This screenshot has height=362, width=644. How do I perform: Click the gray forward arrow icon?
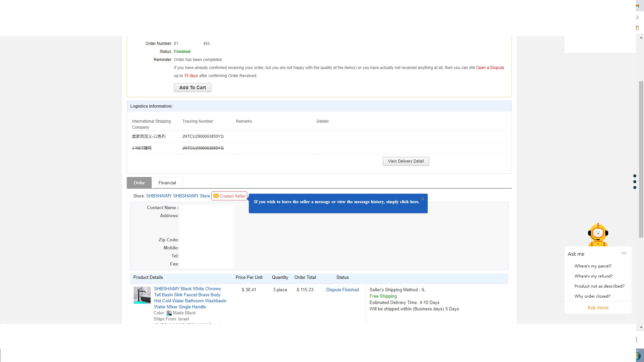pyautogui.click(x=637, y=17)
